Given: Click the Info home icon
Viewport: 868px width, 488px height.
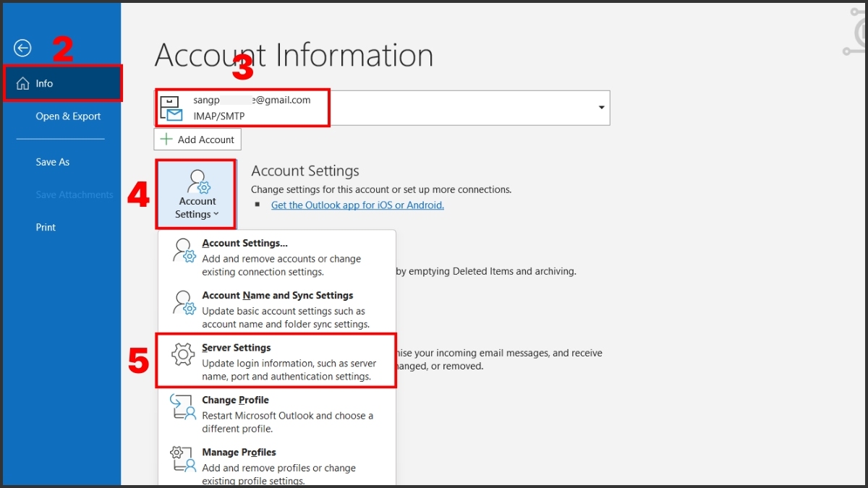Looking at the screenshot, I should [22, 84].
